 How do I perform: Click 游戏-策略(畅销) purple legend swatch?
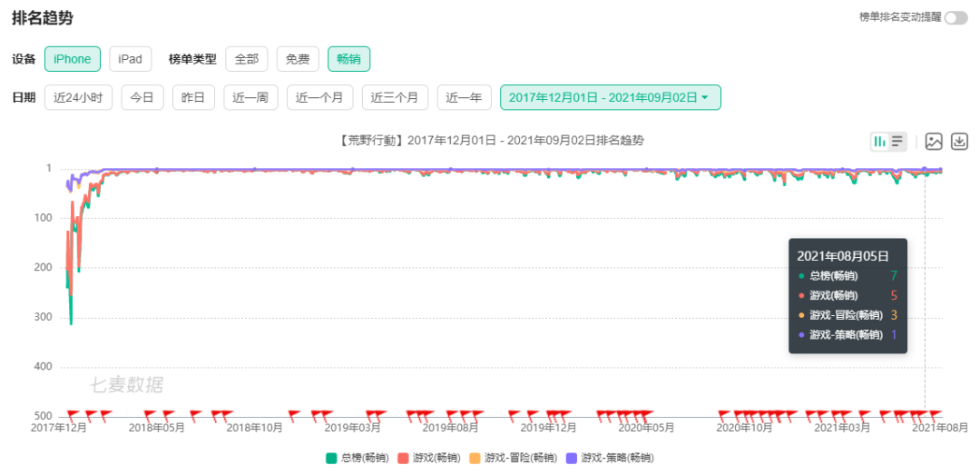click(x=572, y=458)
